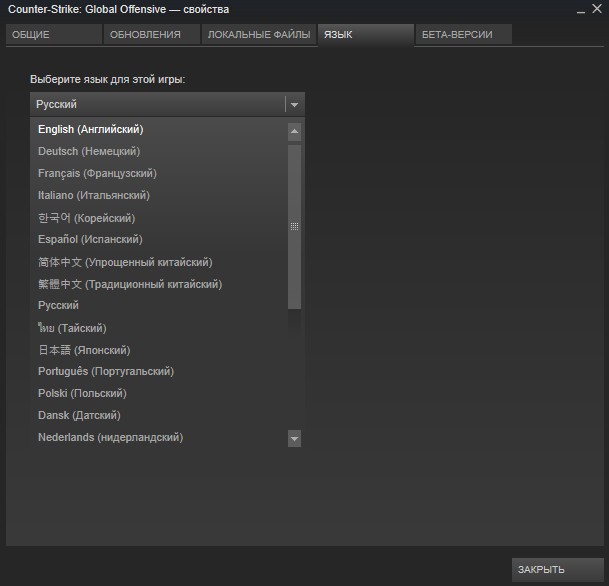Collapse the language dropdown showing Русский

click(x=167, y=104)
